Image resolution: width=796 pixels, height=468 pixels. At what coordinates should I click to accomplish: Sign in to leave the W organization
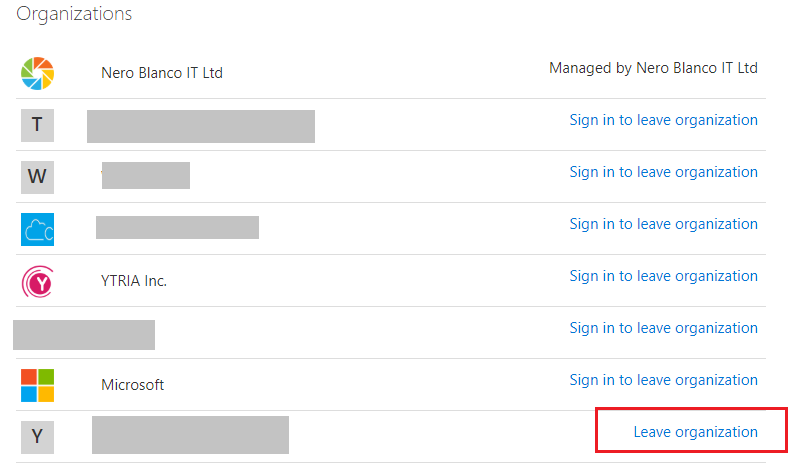pyautogui.click(x=664, y=172)
